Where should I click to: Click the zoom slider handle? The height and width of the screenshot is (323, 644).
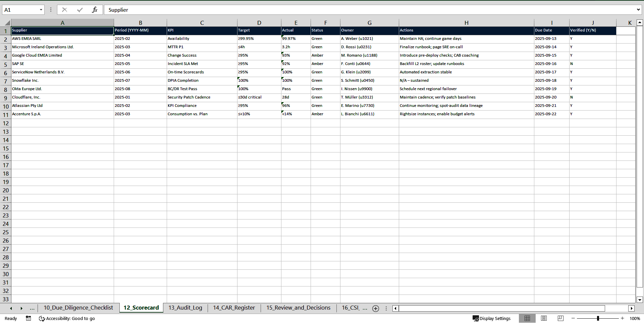click(x=598, y=318)
